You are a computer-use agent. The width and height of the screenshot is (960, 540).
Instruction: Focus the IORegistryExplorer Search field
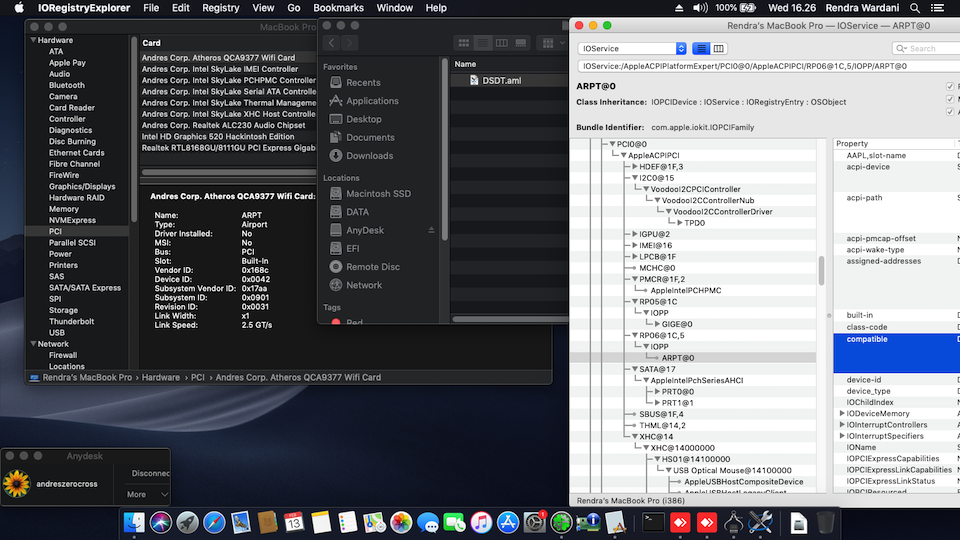click(x=924, y=48)
